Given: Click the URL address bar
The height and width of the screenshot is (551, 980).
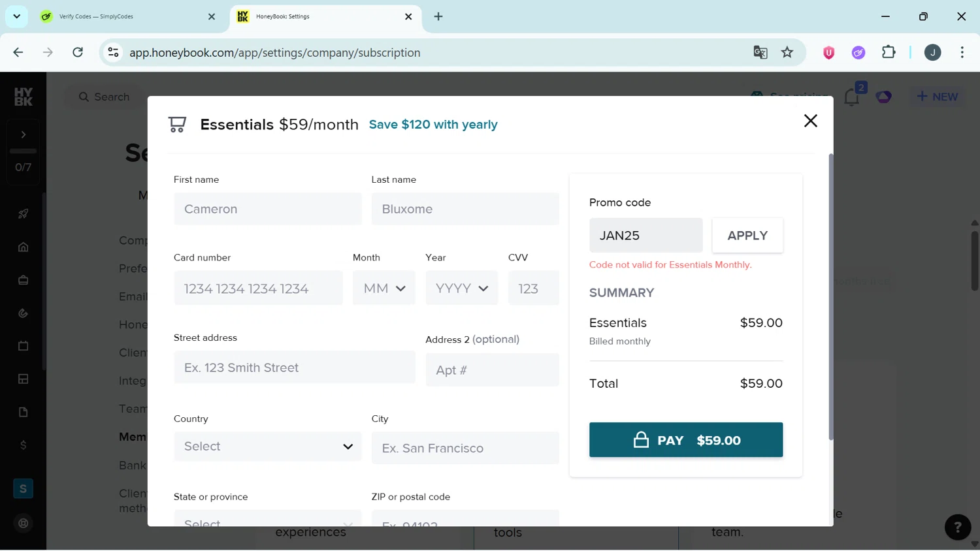Looking at the screenshot, I should pyautogui.click(x=431, y=52).
